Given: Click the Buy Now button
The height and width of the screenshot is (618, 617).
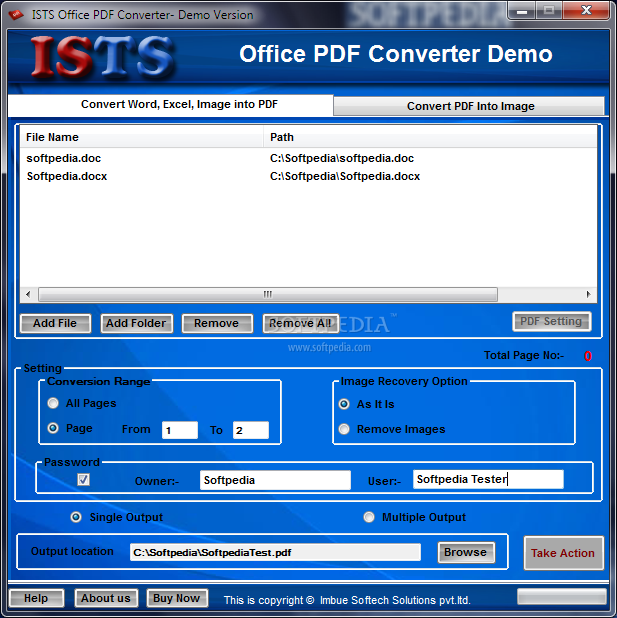Looking at the screenshot, I should (177, 598).
